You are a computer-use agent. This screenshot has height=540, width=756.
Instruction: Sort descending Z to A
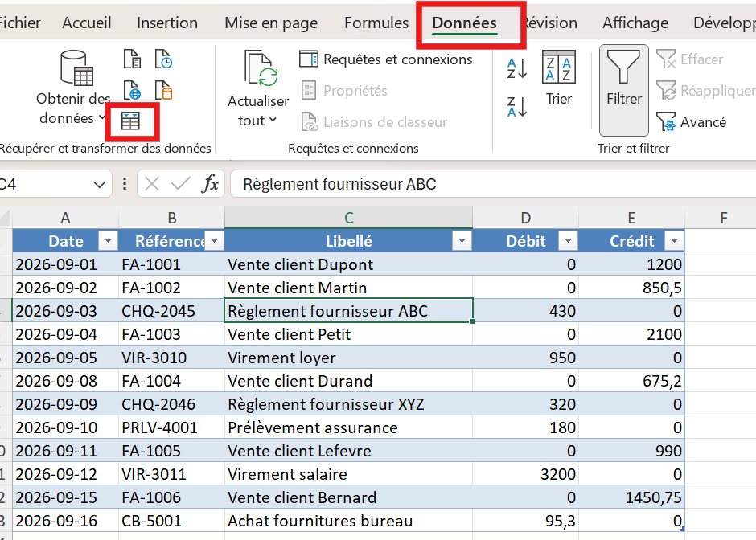pyautogui.click(x=516, y=106)
